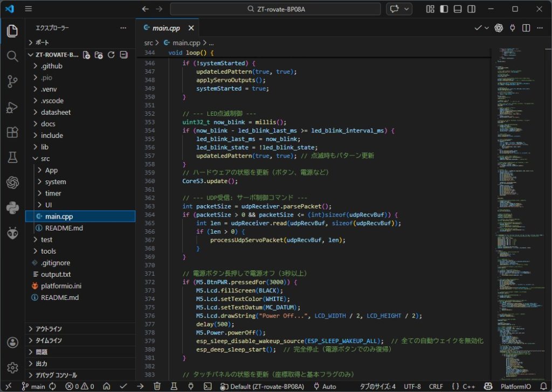This screenshot has width=552, height=392.
Task: Open the hamburger application menu
Action: (x=29, y=9)
